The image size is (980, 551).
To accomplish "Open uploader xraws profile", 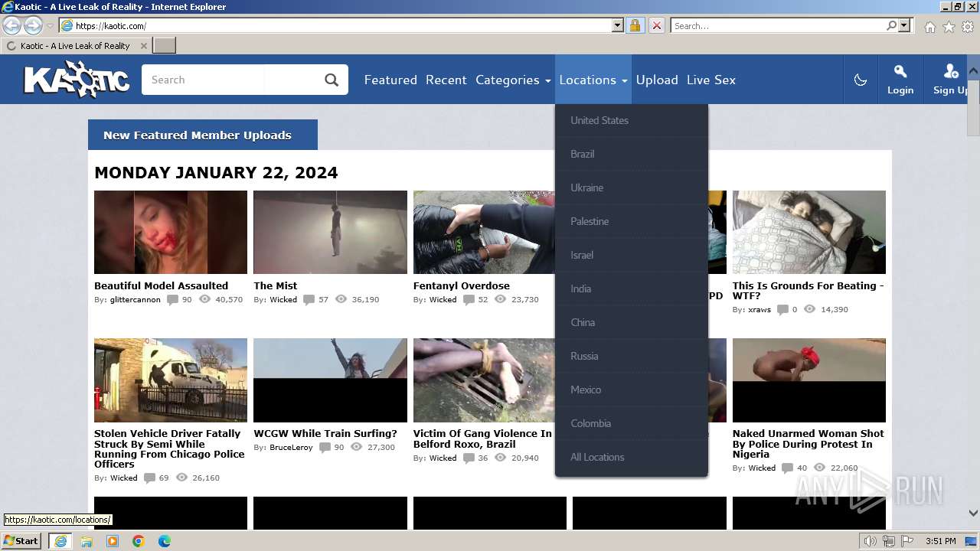I will click(759, 310).
